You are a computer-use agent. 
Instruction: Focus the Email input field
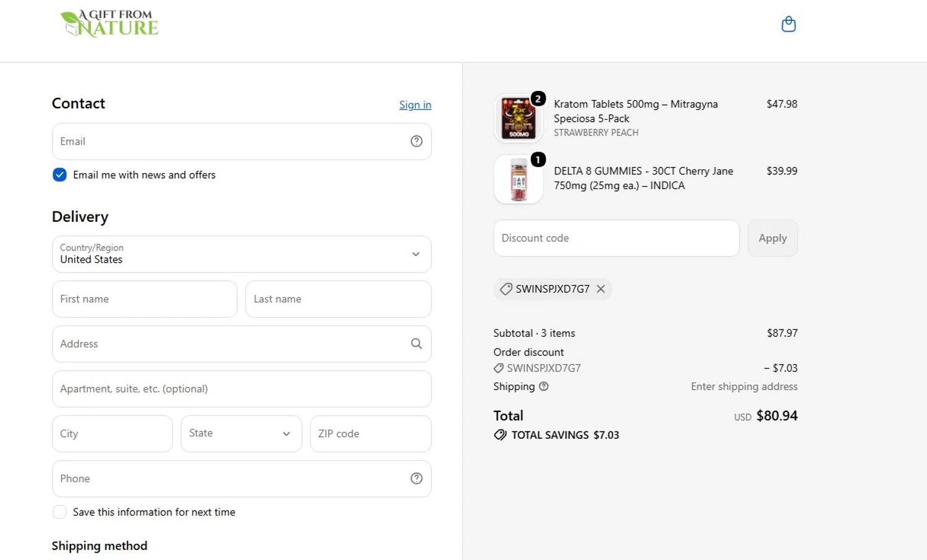click(x=242, y=142)
